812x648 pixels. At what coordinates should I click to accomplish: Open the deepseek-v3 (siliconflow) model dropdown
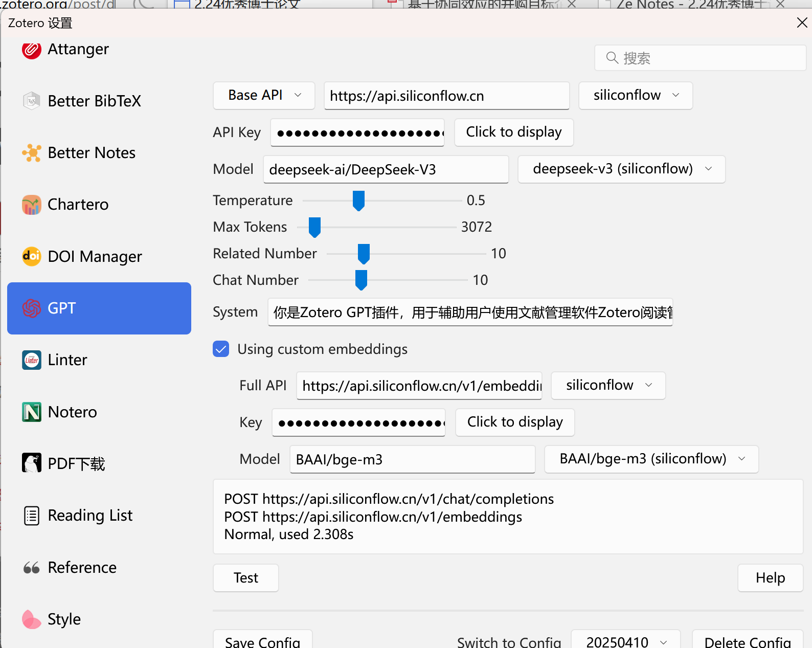[x=621, y=169]
